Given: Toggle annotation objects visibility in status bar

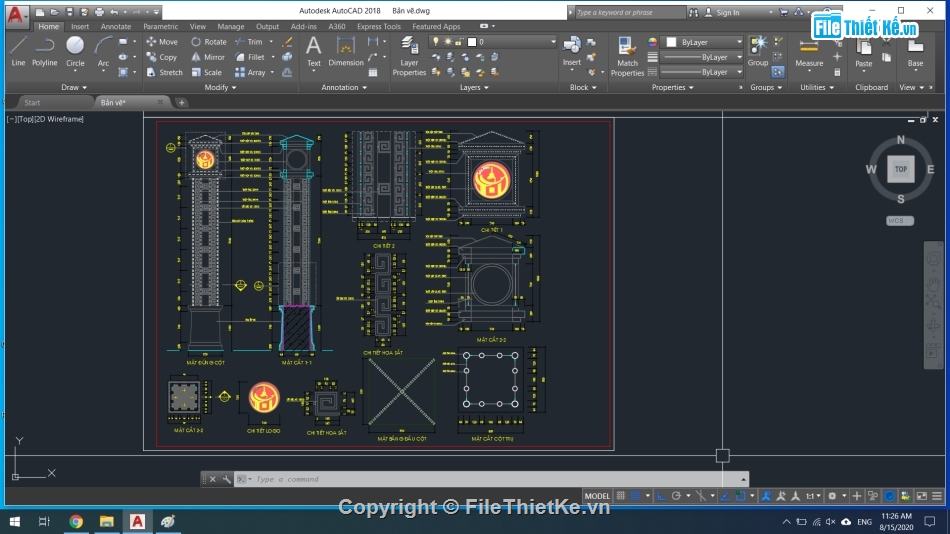Looking at the screenshot, I should pyautogui.click(x=766, y=496).
